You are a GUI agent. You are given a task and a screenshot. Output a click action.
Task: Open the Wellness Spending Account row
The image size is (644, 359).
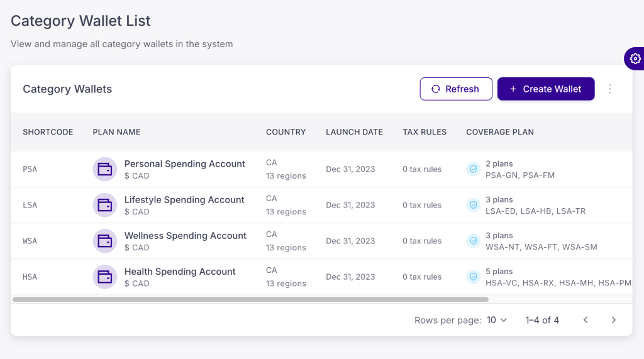point(185,236)
